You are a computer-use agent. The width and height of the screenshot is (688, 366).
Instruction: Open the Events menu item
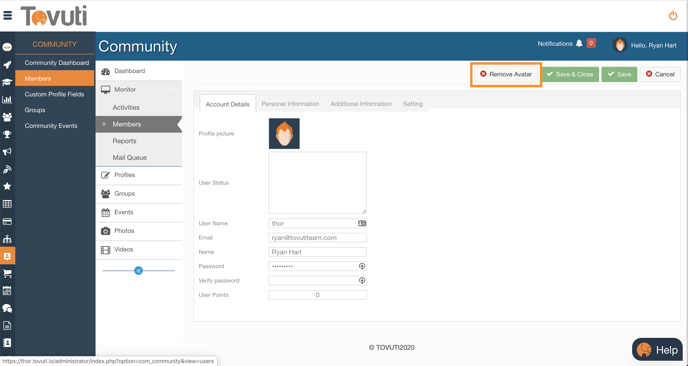(x=139, y=212)
